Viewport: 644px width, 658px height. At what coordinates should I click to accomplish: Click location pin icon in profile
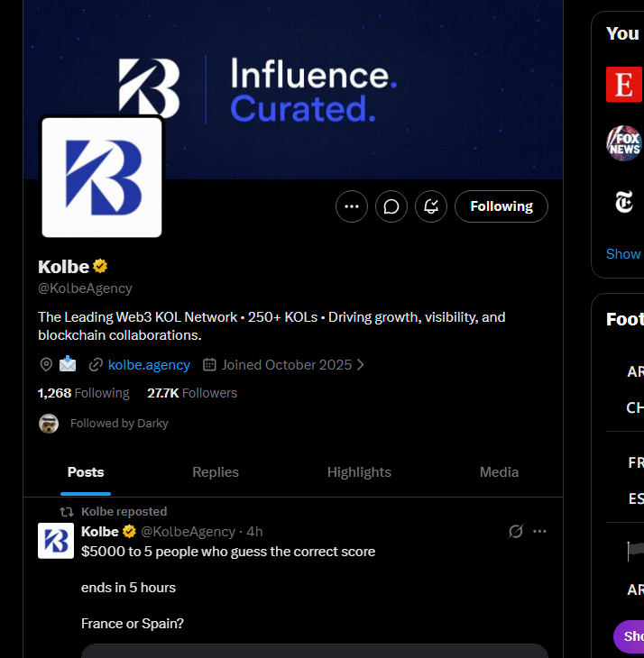click(46, 365)
